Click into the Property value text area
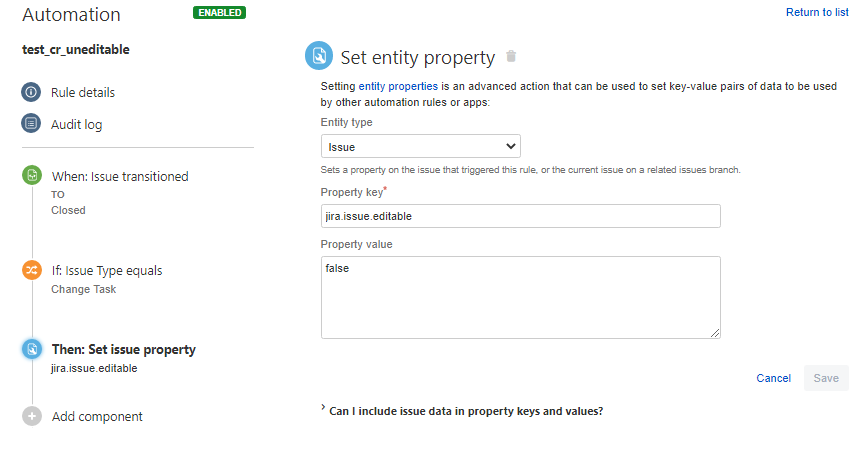856x450 pixels. tap(520, 296)
